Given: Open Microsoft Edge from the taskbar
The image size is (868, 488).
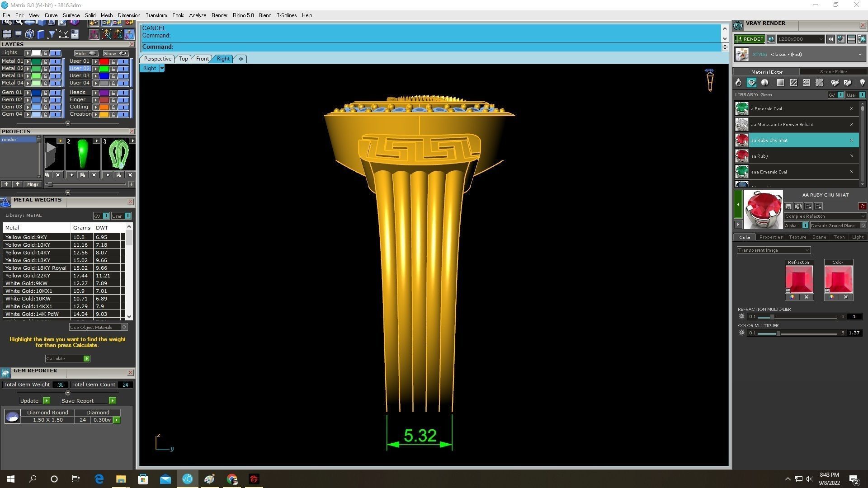Looking at the screenshot, I should pyautogui.click(x=99, y=479).
